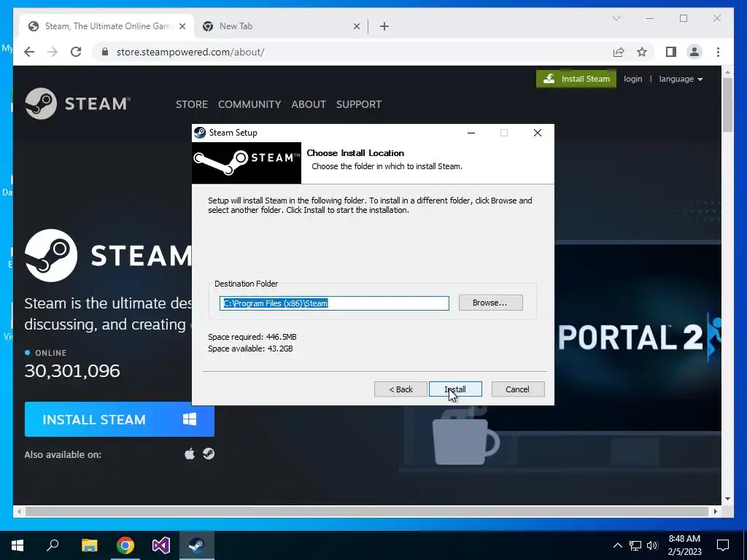Open the Chrome profile avatar
Image resolution: width=747 pixels, height=560 pixels.
pyautogui.click(x=694, y=52)
